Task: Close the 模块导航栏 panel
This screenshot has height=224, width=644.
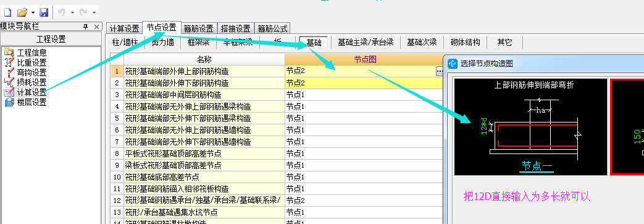Action: point(96,27)
